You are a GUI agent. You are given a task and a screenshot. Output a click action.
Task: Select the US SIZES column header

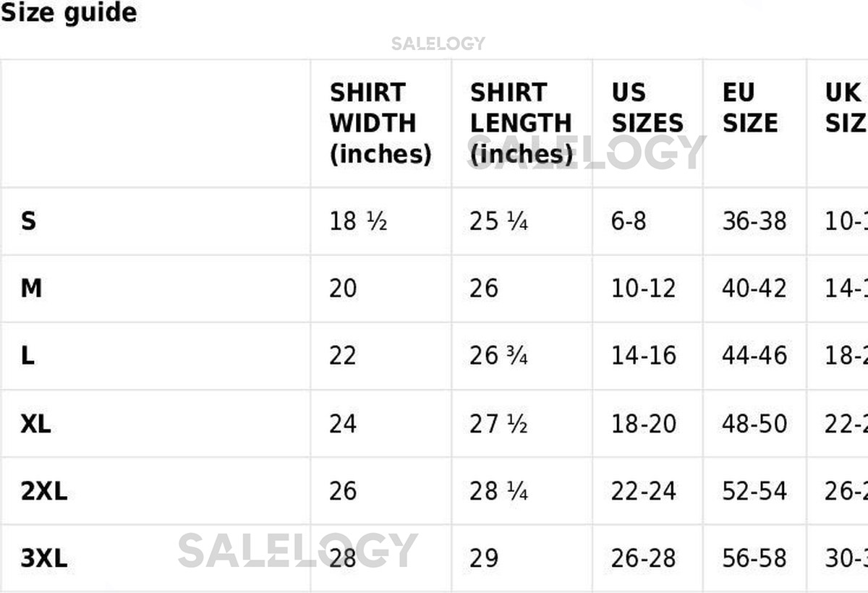[647, 108]
